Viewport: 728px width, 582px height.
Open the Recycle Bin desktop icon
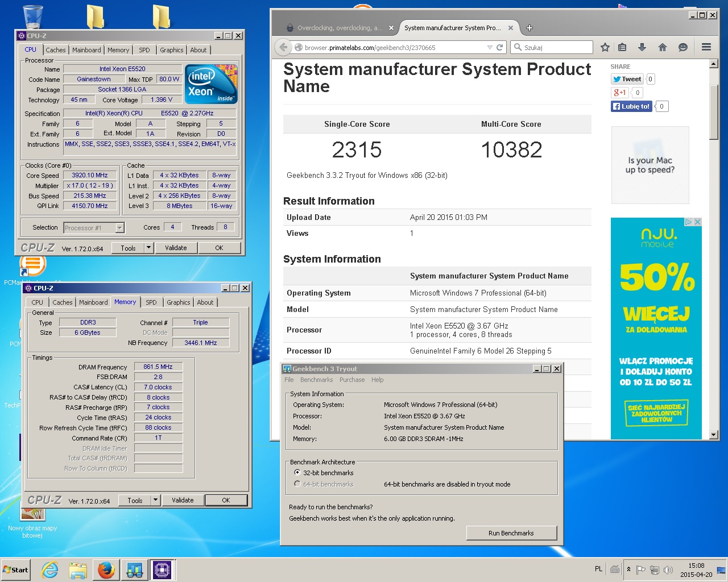[33, 16]
